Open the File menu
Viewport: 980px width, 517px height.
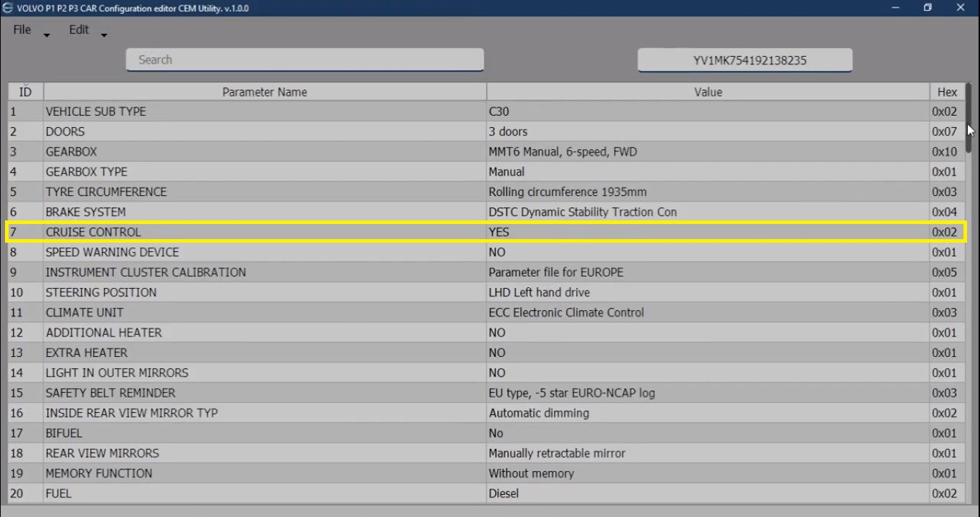point(22,30)
